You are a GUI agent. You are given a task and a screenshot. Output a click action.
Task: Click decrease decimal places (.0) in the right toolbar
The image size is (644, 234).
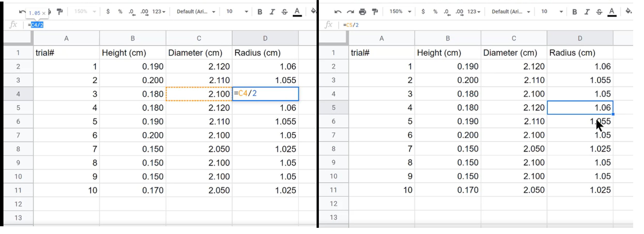[446, 12]
